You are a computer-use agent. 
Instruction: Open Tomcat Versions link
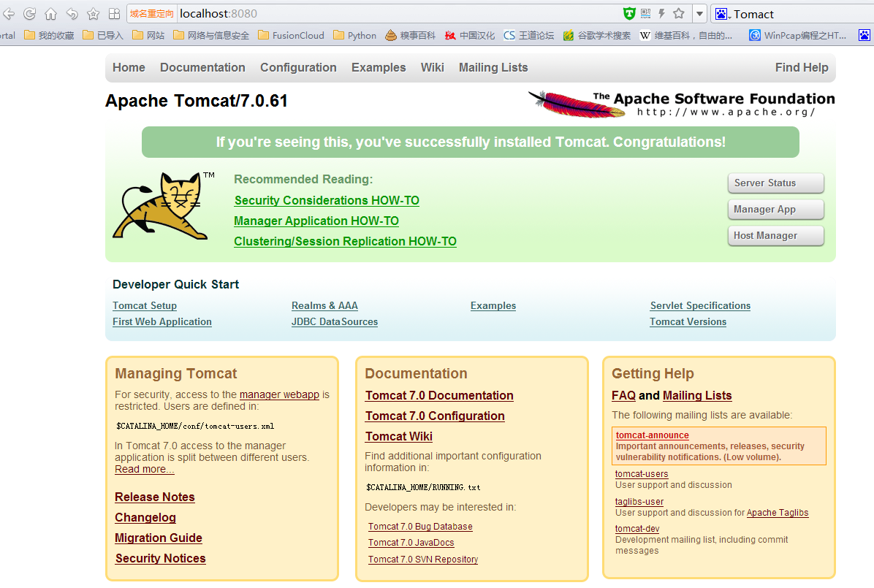click(688, 321)
